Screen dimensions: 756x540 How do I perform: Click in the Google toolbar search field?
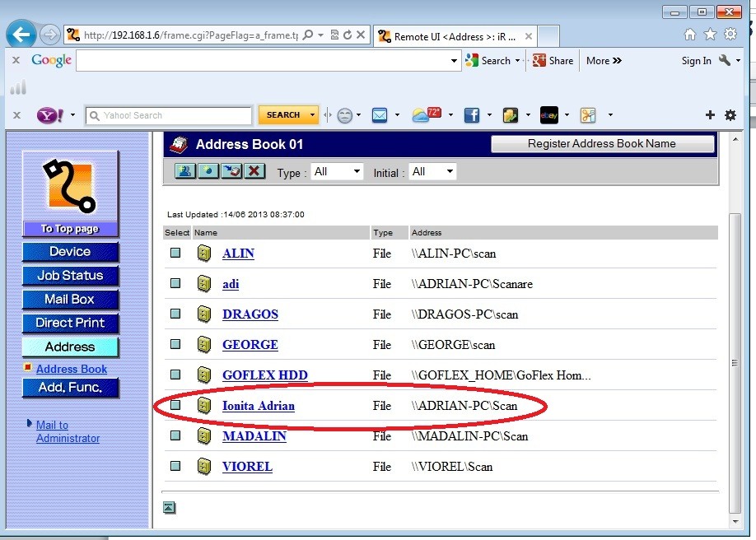(263, 61)
